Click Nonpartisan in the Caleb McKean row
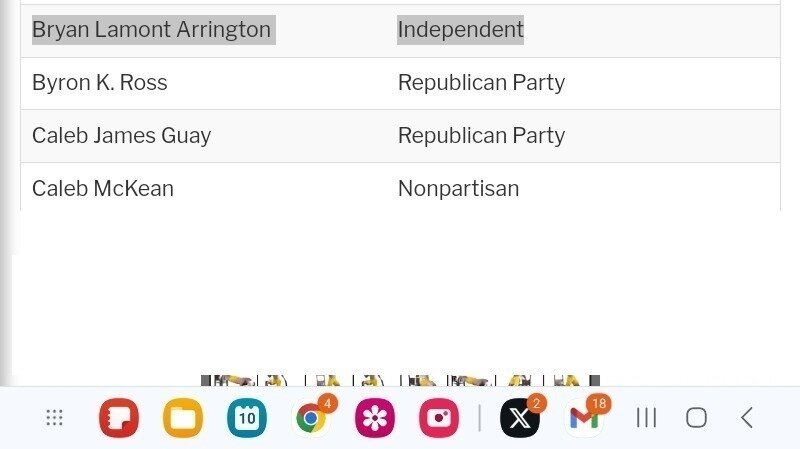Screen dimensions: 800x449 [458, 188]
